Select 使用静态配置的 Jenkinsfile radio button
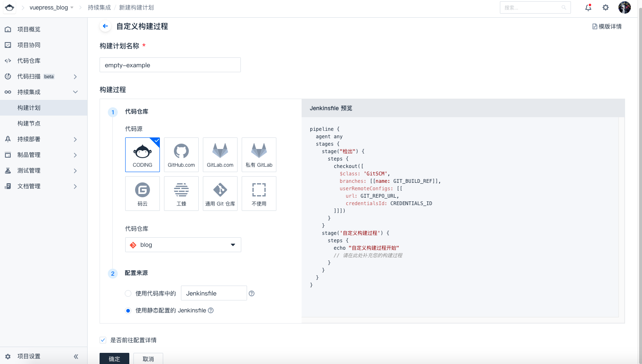 coord(128,310)
